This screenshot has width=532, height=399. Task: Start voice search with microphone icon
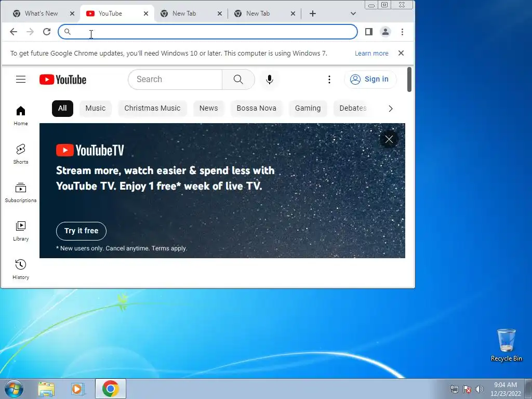click(270, 79)
